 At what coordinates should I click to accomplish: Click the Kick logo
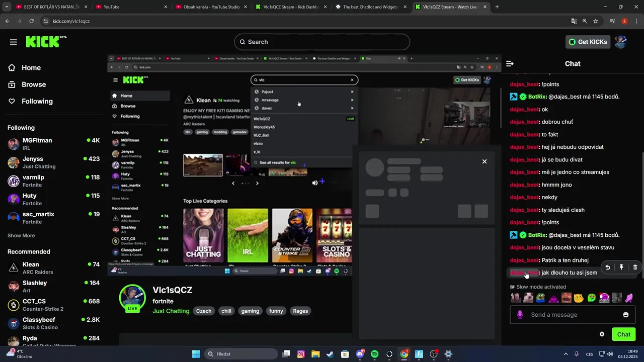tap(46, 42)
